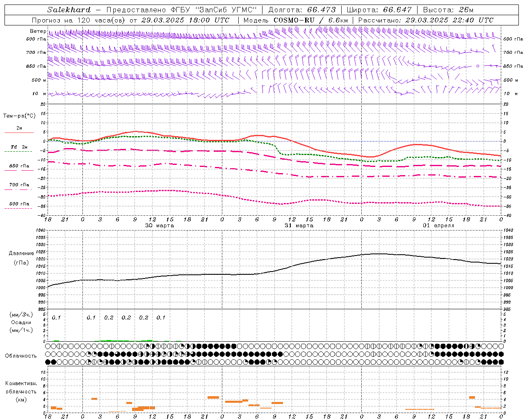Select the Долгота: 66.473 longitude value

point(302,10)
